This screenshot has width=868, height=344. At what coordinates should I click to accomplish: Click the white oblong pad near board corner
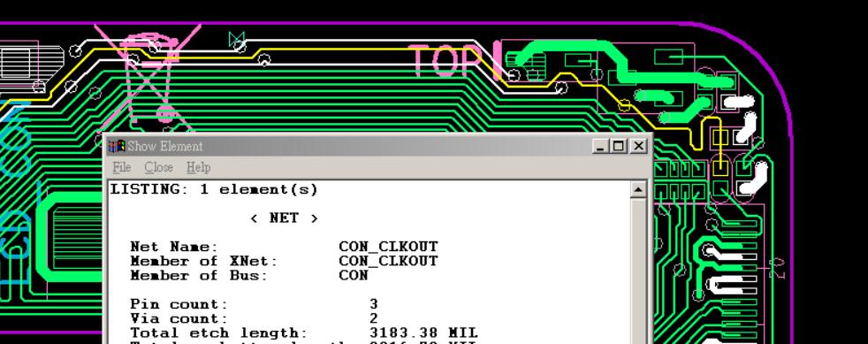click(738, 103)
